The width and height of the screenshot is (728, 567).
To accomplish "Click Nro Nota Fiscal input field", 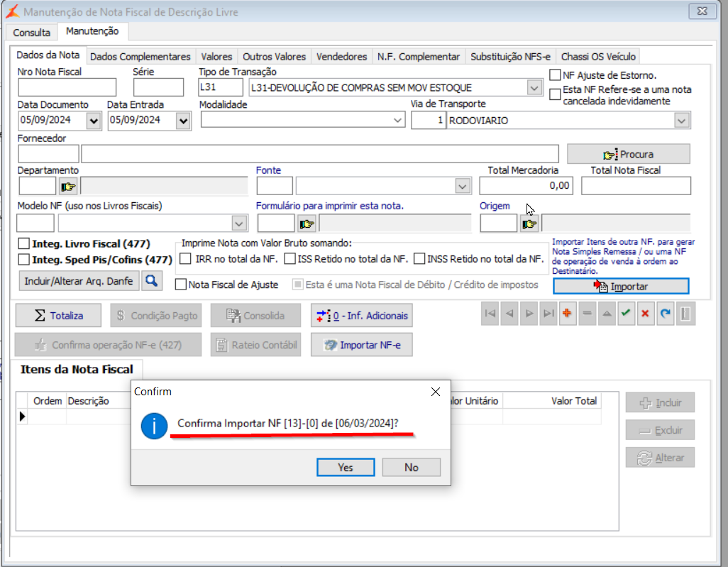I will coord(67,87).
